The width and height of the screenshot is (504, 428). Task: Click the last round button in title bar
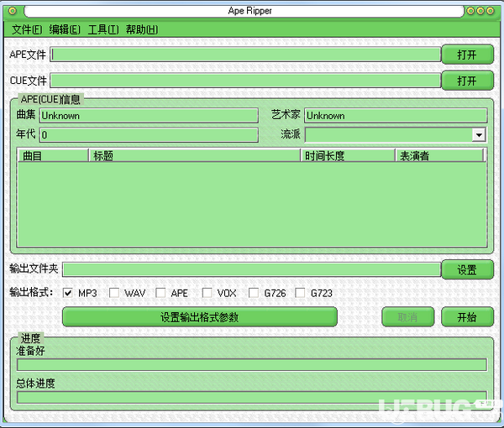tap(491, 11)
